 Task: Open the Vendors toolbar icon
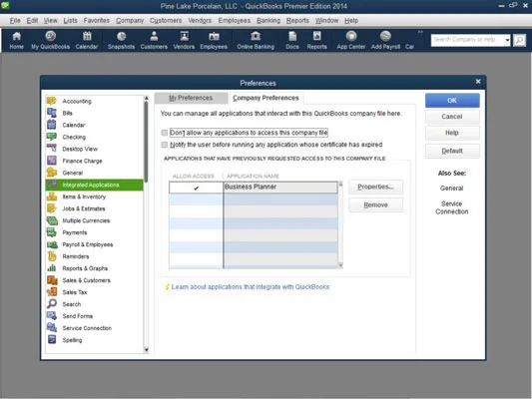point(184,40)
